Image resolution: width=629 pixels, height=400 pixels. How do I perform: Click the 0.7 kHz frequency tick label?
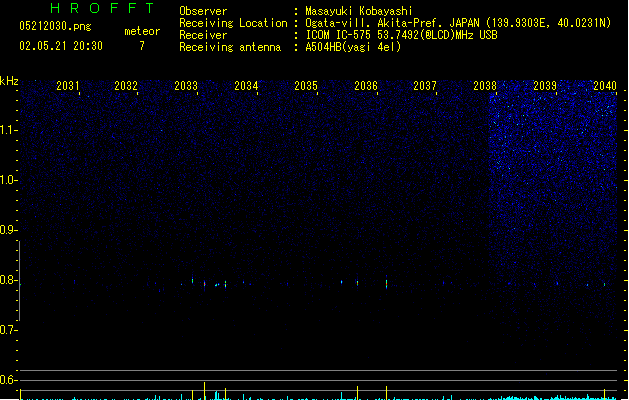[8, 330]
